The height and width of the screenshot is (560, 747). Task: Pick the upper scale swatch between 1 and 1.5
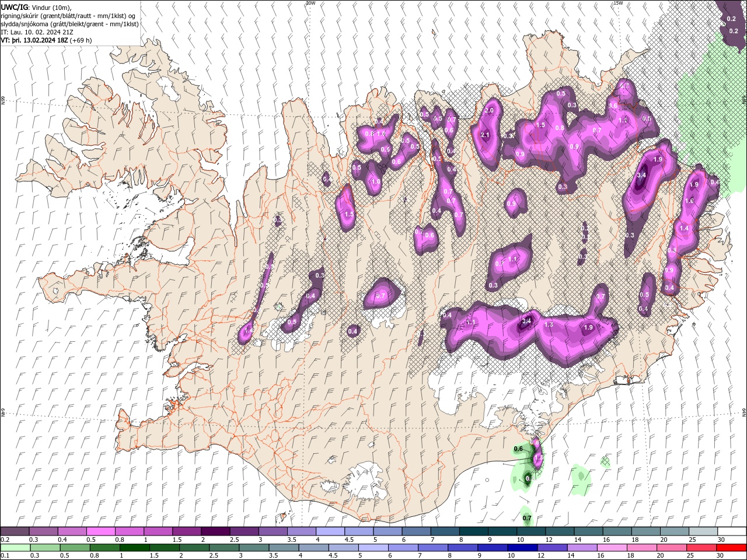pos(158,531)
